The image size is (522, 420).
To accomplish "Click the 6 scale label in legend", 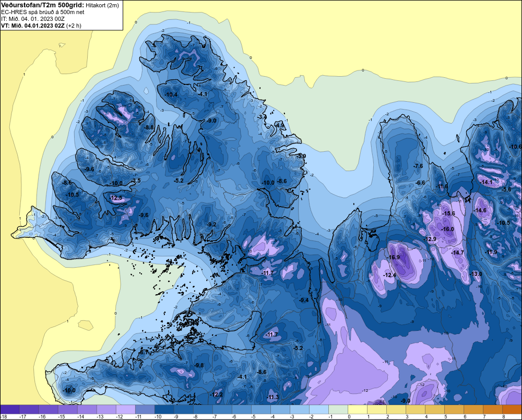I will 465,417.
